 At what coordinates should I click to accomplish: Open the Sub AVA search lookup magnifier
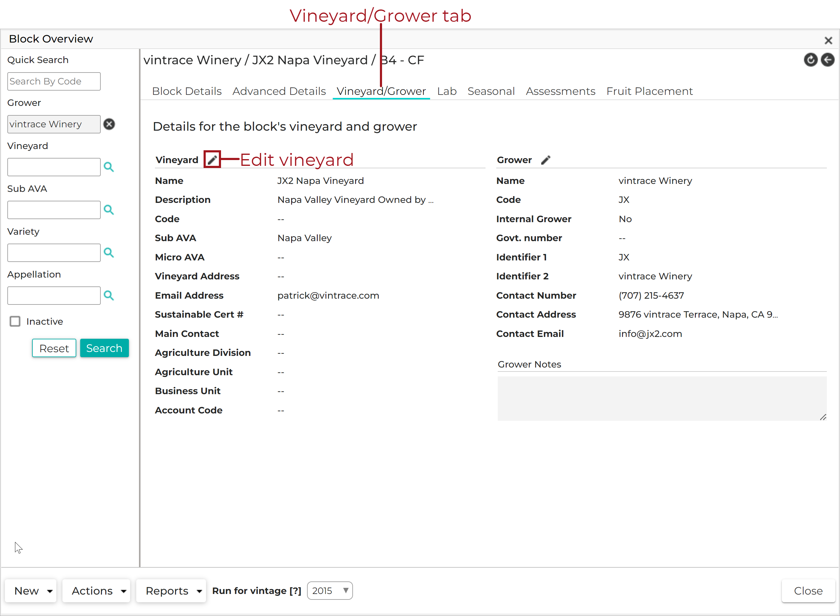[109, 210]
